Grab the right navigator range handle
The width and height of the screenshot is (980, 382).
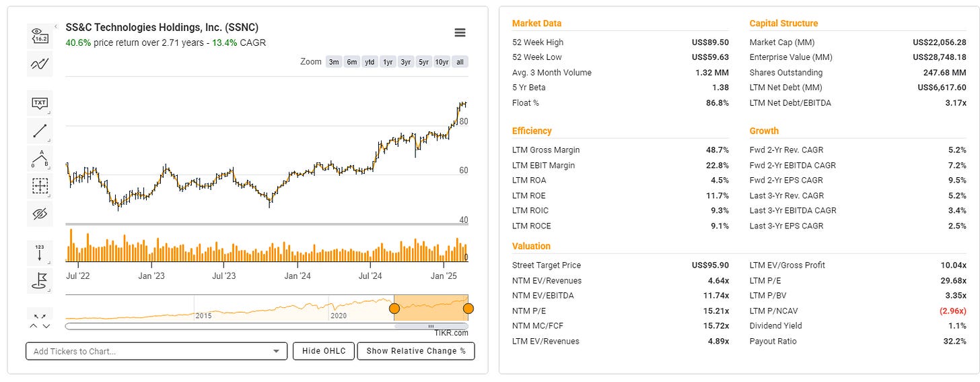468,309
